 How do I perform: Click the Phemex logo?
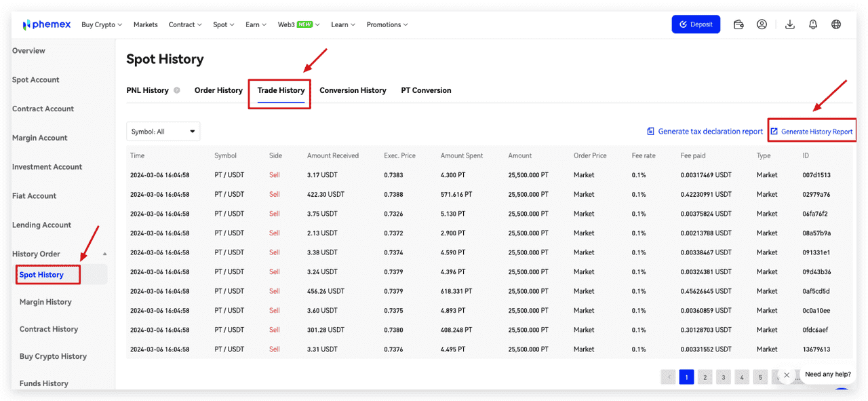[x=47, y=24]
